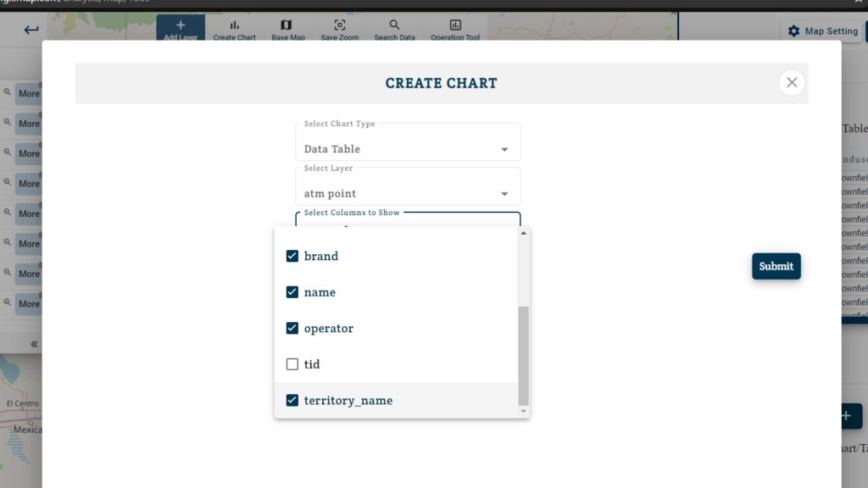The image size is (868, 488).
Task: Deselect the operator column option
Action: (x=292, y=328)
